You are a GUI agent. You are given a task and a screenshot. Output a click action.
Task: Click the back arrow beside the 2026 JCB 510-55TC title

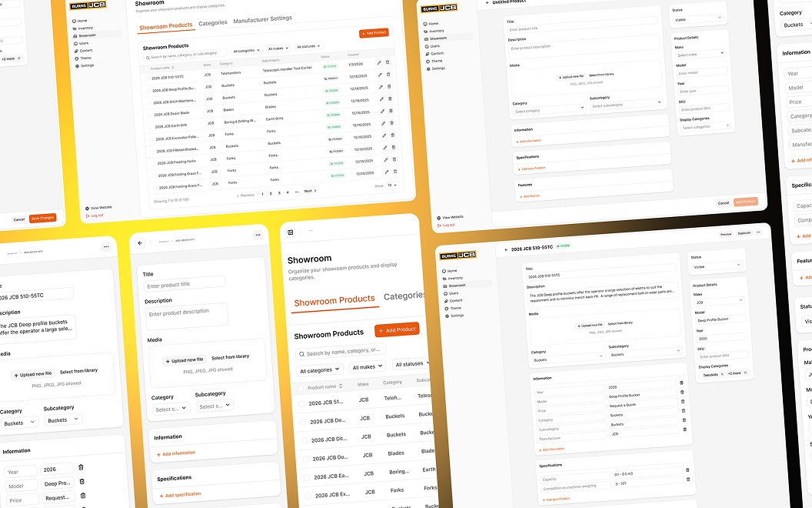(x=506, y=249)
